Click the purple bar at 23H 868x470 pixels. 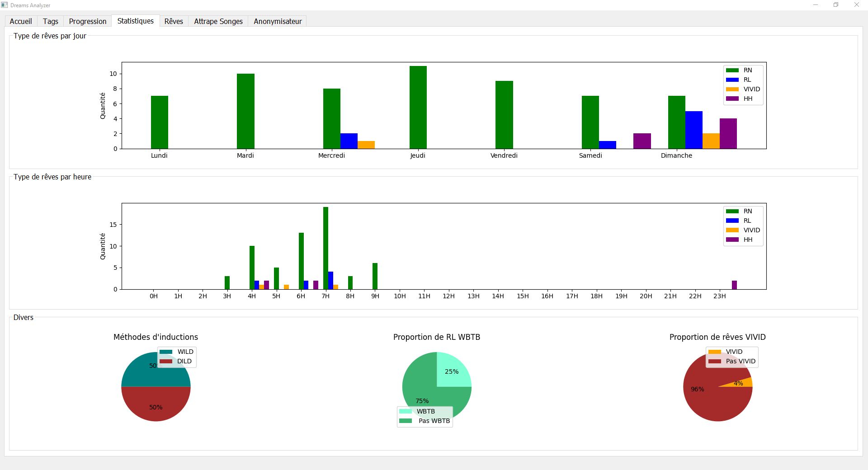pos(734,285)
